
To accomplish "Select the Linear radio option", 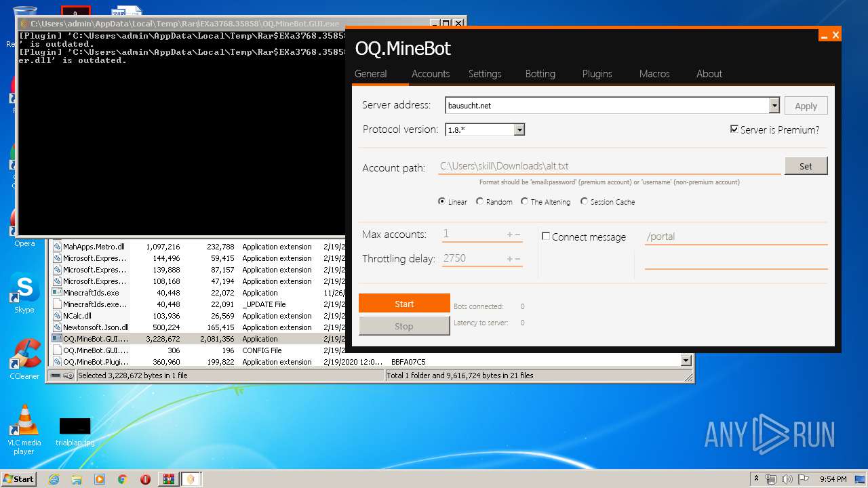I will (442, 201).
